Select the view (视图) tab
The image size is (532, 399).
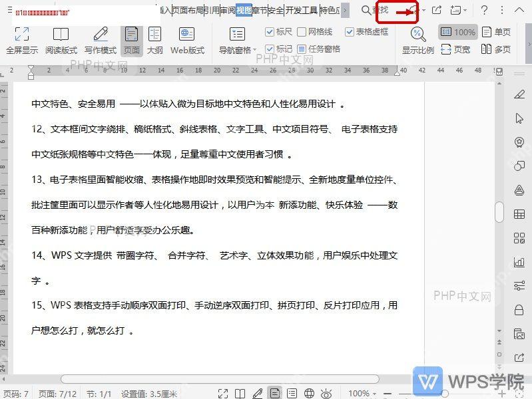[244, 10]
